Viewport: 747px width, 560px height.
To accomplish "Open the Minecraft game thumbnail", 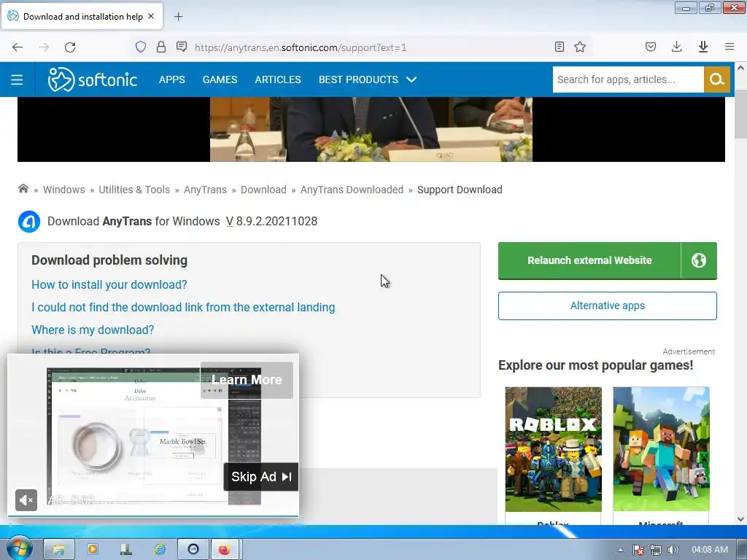I will (x=661, y=449).
